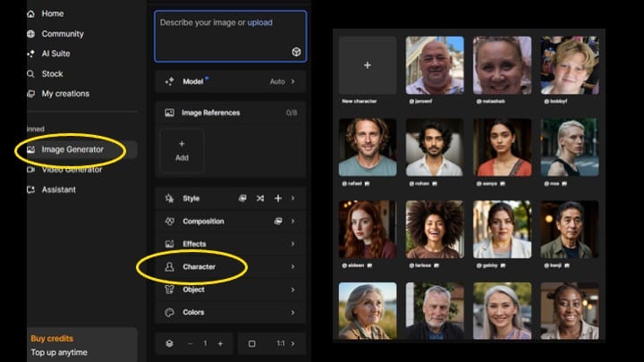Open the Community page from the sidebar

coord(62,34)
